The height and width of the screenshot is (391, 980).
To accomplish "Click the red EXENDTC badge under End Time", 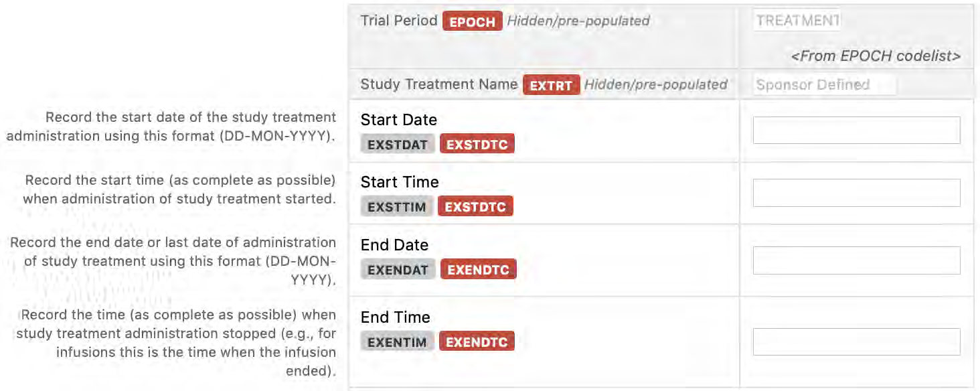I will (x=477, y=342).
